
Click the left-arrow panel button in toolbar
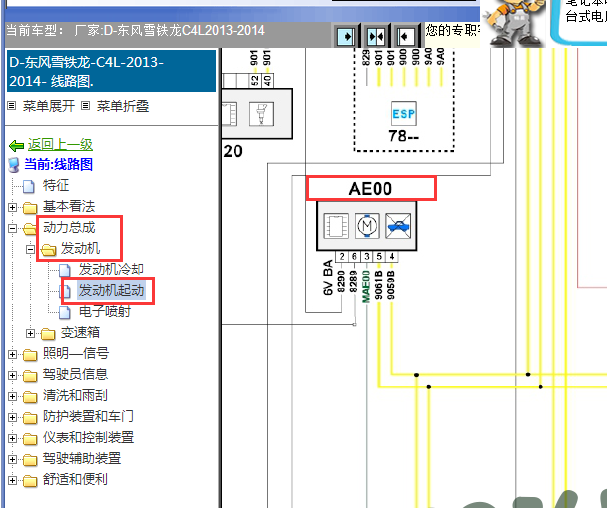pyautogui.click(x=405, y=36)
